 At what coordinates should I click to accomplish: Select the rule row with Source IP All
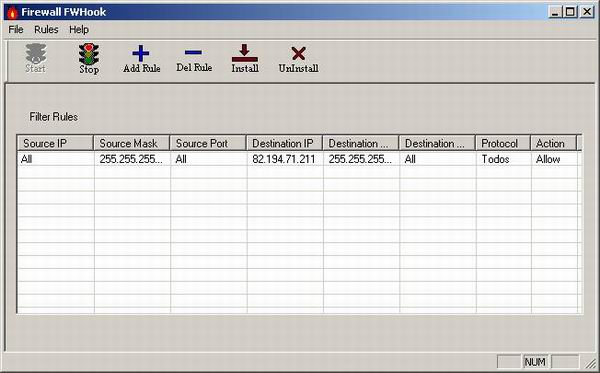(299, 159)
